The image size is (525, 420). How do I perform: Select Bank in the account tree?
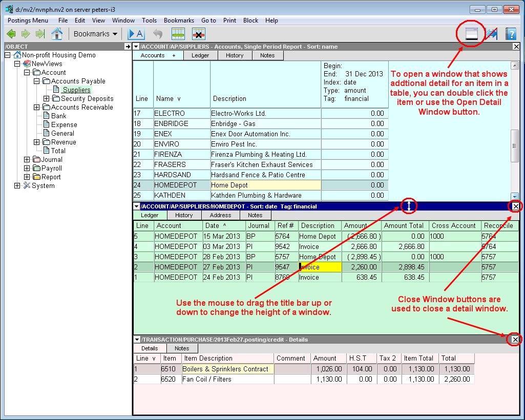pyautogui.click(x=58, y=116)
